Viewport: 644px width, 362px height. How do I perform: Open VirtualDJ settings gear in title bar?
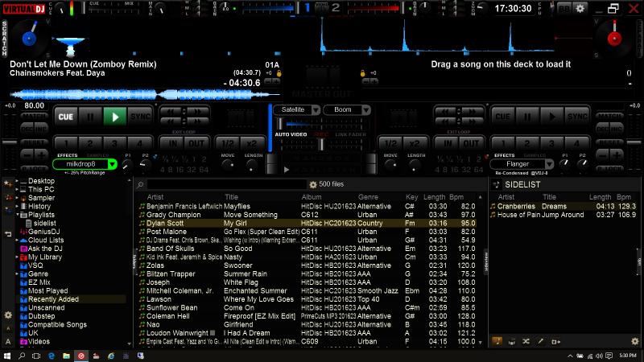coord(580,8)
